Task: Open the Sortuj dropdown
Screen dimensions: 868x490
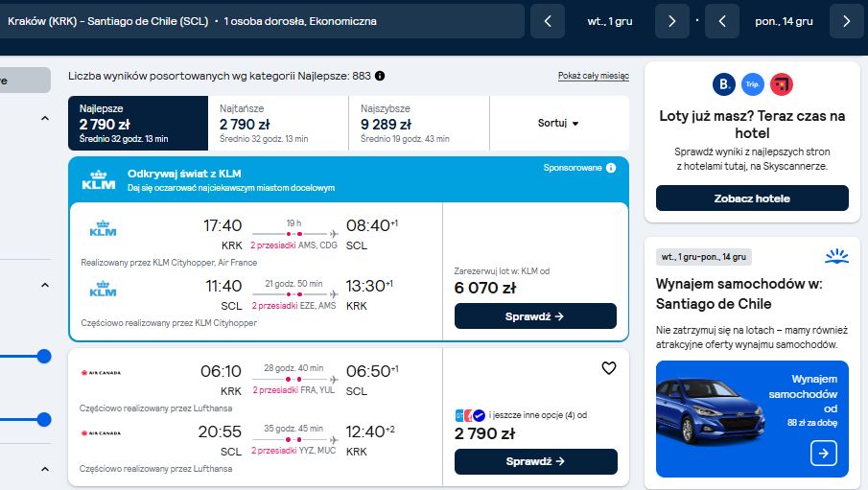Action: coord(559,123)
